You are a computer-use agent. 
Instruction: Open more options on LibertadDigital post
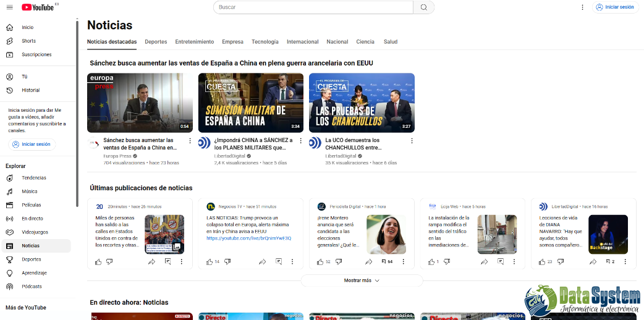click(x=625, y=262)
